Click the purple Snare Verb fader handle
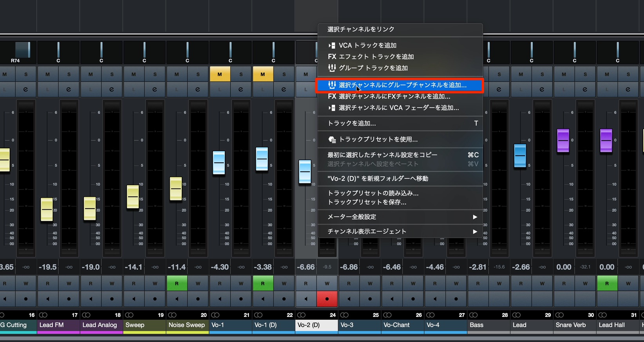The height and width of the screenshot is (342, 644). pyautogui.click(x=563, y=140)
